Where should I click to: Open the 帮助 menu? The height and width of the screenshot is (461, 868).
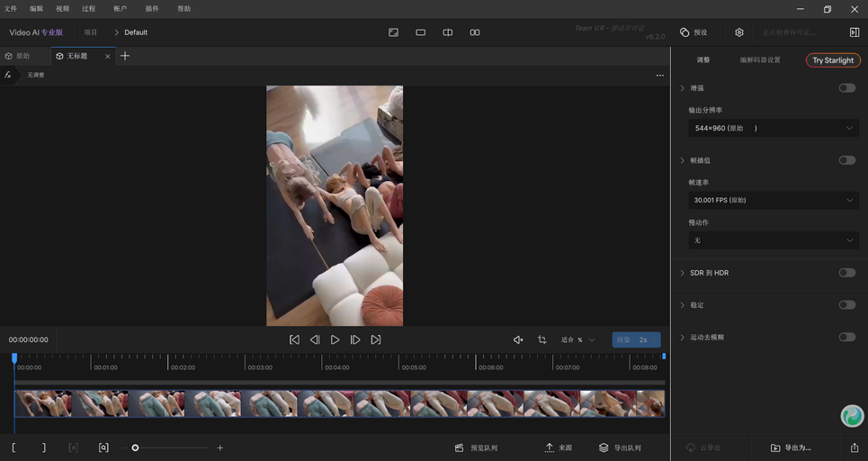183,9
